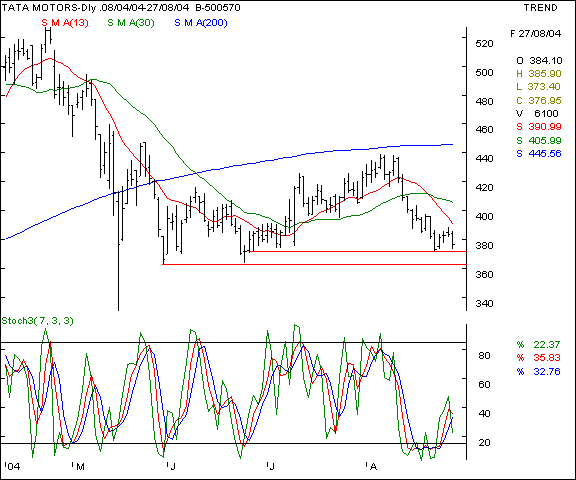Click the 440 price axis label

click(484, 159)
